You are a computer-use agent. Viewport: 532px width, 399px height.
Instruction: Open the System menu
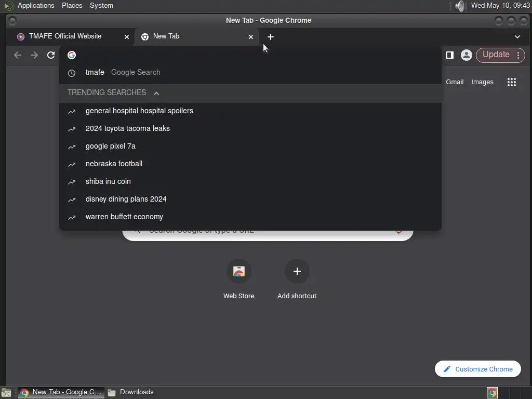(x=101, y=5)
